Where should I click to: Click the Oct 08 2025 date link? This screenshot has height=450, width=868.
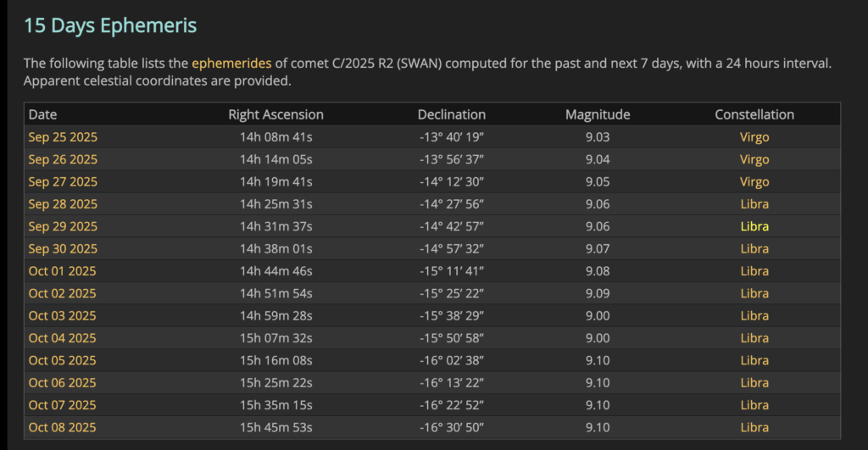[x=63, y=427]
